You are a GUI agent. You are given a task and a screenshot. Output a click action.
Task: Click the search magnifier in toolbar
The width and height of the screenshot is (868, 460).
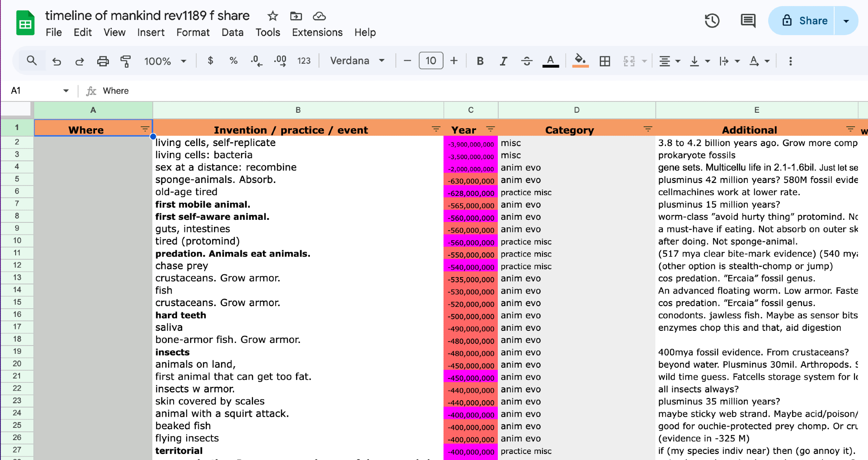(x=32, y=61)
